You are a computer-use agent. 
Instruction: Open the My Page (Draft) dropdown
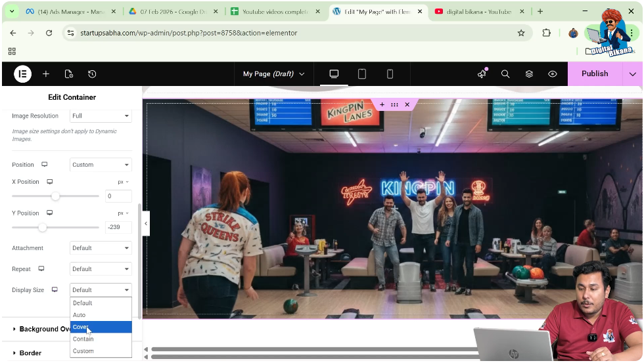click(x=273, y=74)
